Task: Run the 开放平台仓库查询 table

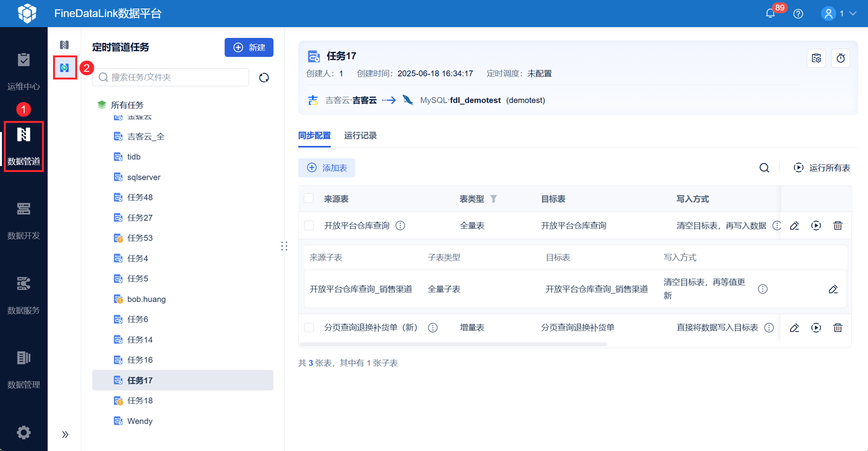Action: click(816, 225)
